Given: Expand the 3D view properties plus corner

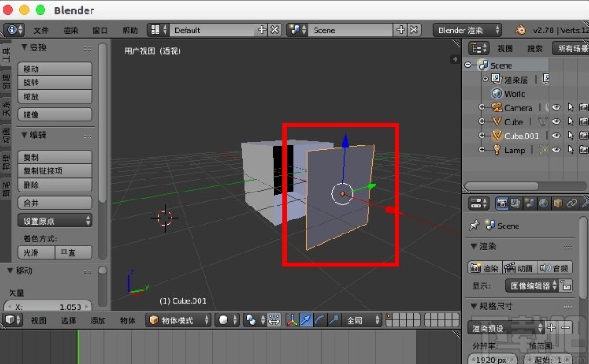Looking at the screenshot, I should pyautogui.click(x=455, y=59).
